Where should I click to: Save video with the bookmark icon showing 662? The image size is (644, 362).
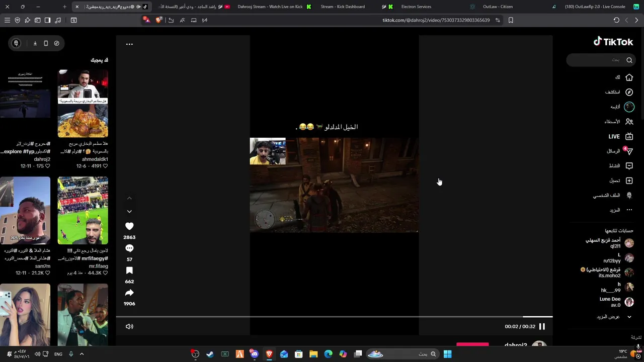click(x=129, y=270)
